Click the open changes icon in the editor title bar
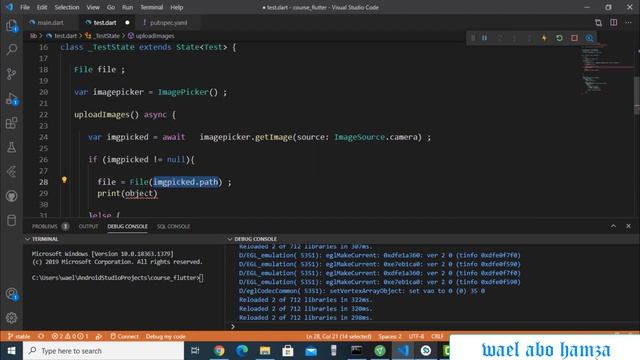This screenshot has width=640, height=360. click(x=598, y=23)
